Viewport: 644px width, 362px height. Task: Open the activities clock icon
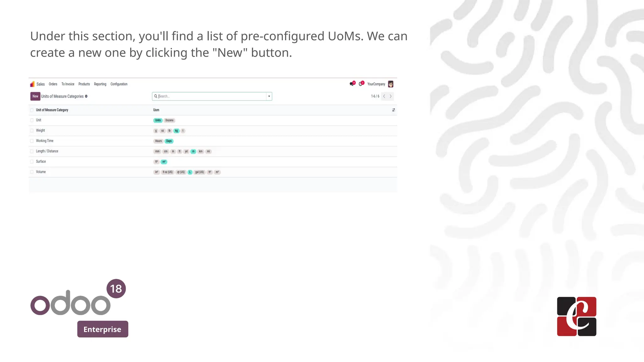pos(361,84)
